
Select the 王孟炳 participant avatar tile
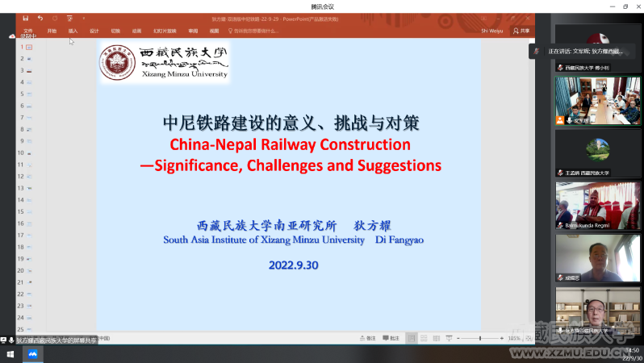point(597,153)
